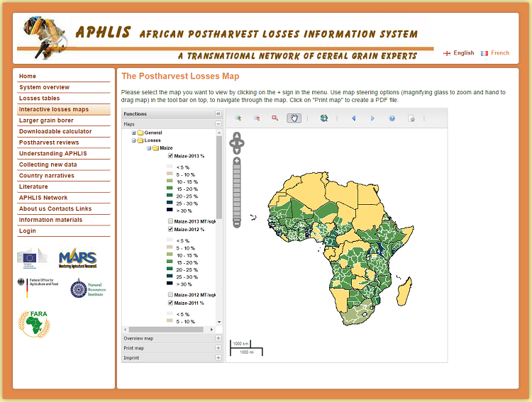Click the Losses folder icon
This screenshot has height=402, width=532.
pyautogui.click(x=140, y=140)
